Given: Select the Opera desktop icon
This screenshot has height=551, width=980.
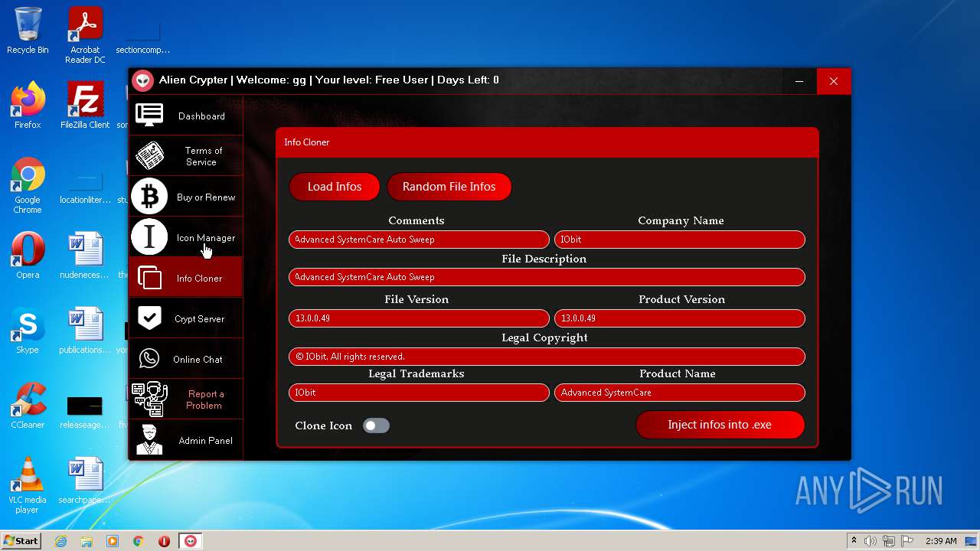Looking at the screenshot, I should (x=28, y=256).
